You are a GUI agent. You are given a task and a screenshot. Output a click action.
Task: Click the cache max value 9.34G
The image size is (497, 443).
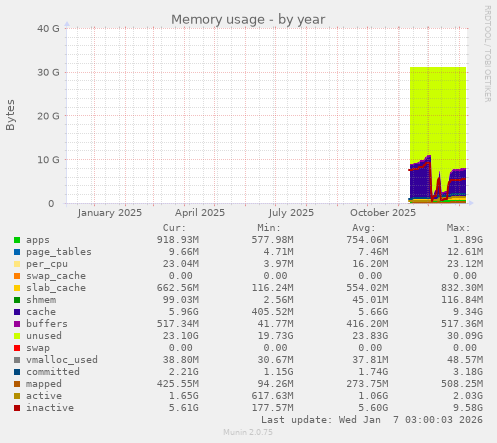point(468,312)
